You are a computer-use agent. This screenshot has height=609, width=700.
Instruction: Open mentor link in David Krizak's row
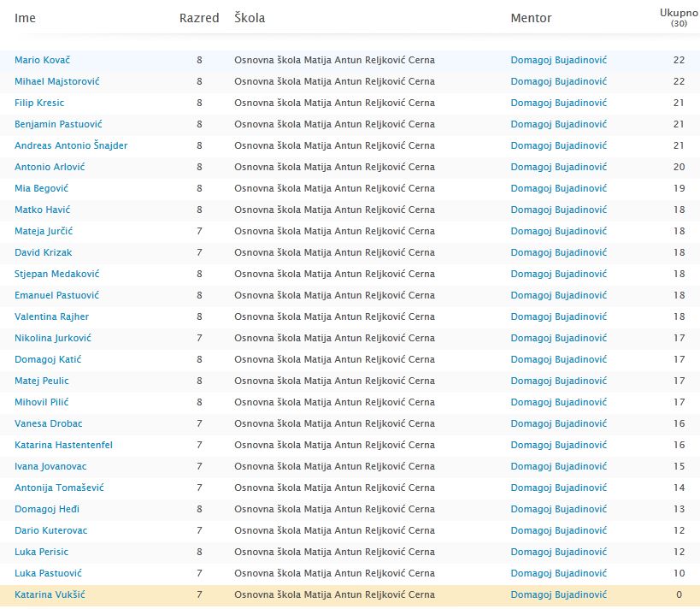(x=558, y=252)
